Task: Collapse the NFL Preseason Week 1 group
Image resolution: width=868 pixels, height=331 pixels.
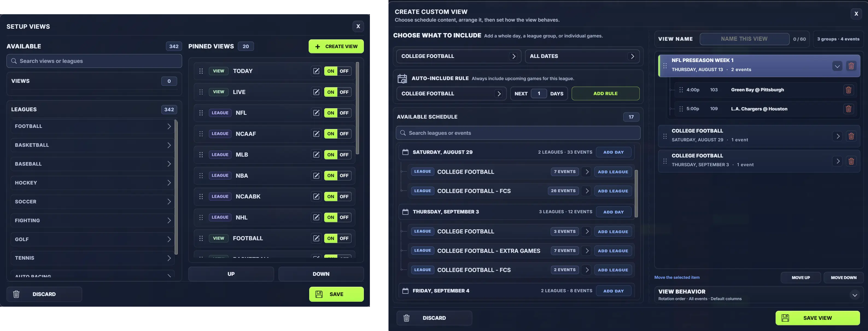Action: (x=837, y=66)
